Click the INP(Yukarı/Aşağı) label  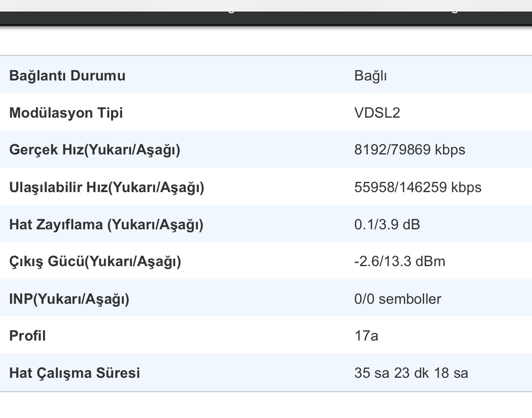(x=69, y=299)
